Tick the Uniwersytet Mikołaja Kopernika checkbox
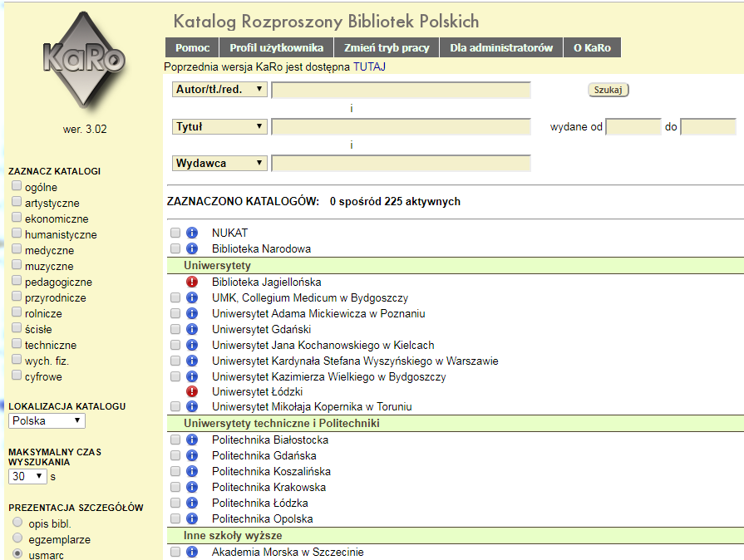Screen dimensions: 744x560 [175, 406]
